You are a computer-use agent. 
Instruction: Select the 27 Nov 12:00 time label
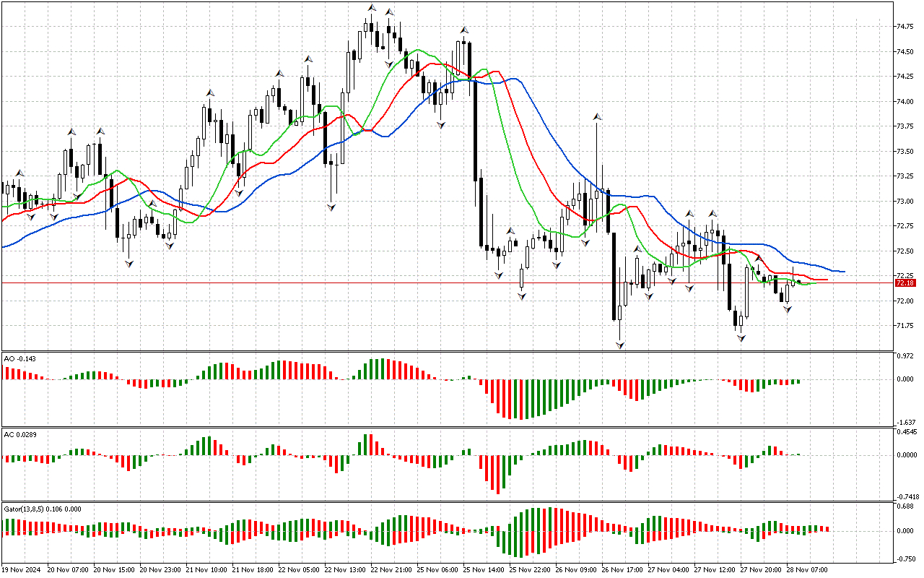[x=715, y=570]
